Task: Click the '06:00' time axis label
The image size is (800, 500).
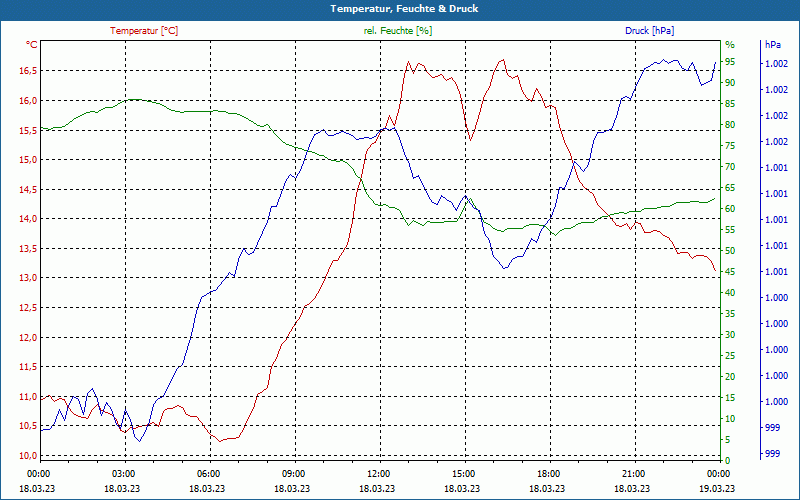Action: pos(208,473)
